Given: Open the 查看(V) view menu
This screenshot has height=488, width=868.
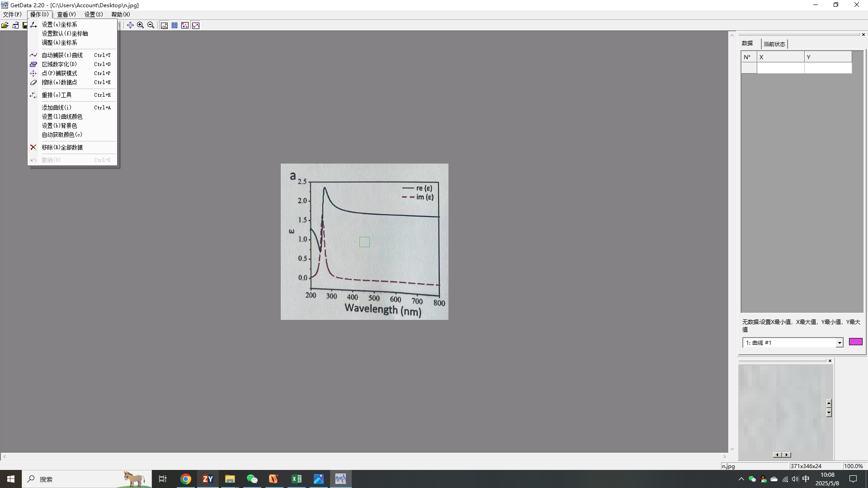Looking at the screenshot, I should (66, 14).
